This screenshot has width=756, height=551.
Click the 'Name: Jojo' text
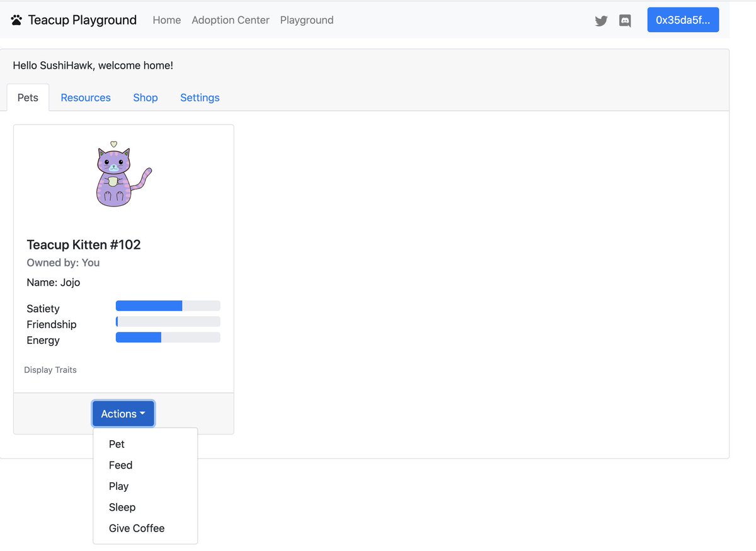54,282
